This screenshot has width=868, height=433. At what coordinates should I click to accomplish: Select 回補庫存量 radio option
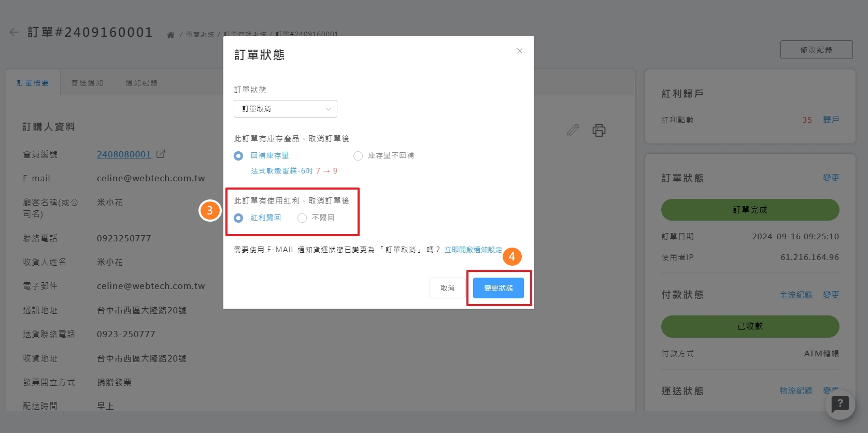point(238,156)
